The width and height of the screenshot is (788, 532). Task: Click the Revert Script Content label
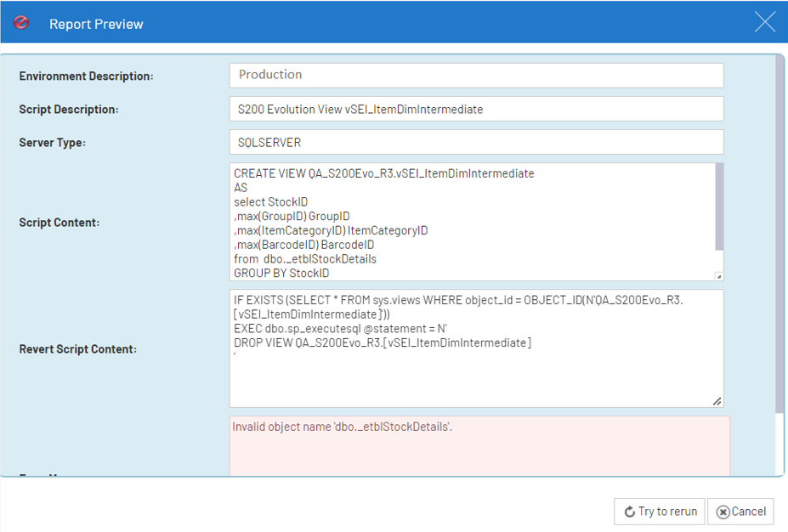(x=78, y=349)
